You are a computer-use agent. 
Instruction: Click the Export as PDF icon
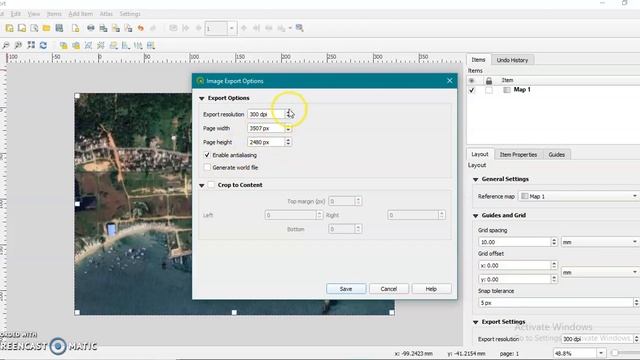[x=128, y=28]
